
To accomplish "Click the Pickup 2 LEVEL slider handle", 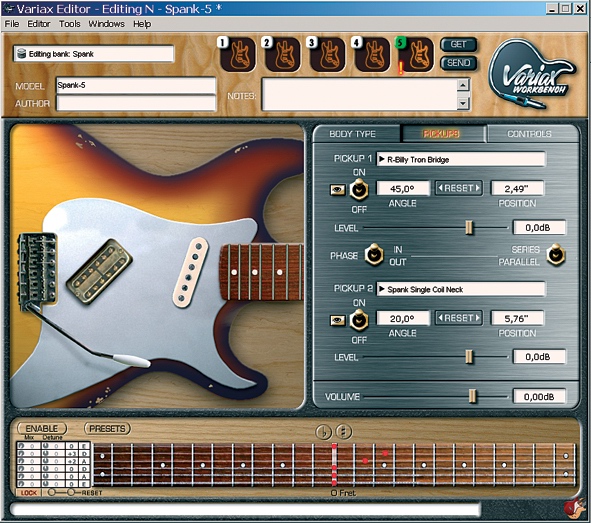I will tap(469, 357).
